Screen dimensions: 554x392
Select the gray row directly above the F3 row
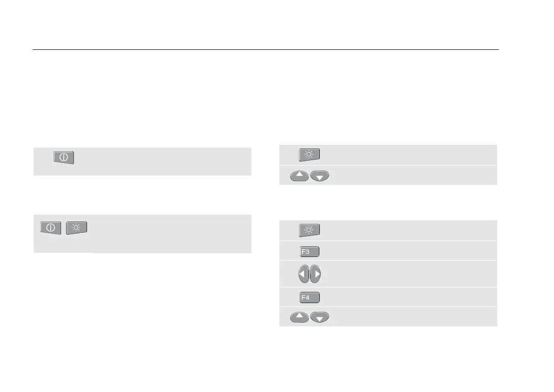388,230
